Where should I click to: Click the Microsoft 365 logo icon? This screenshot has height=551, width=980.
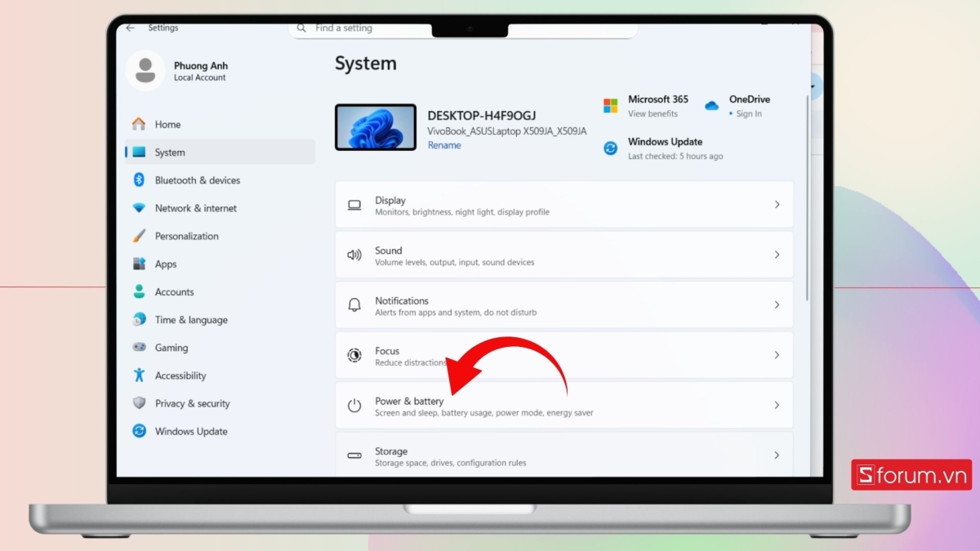(x=610, y=106)
